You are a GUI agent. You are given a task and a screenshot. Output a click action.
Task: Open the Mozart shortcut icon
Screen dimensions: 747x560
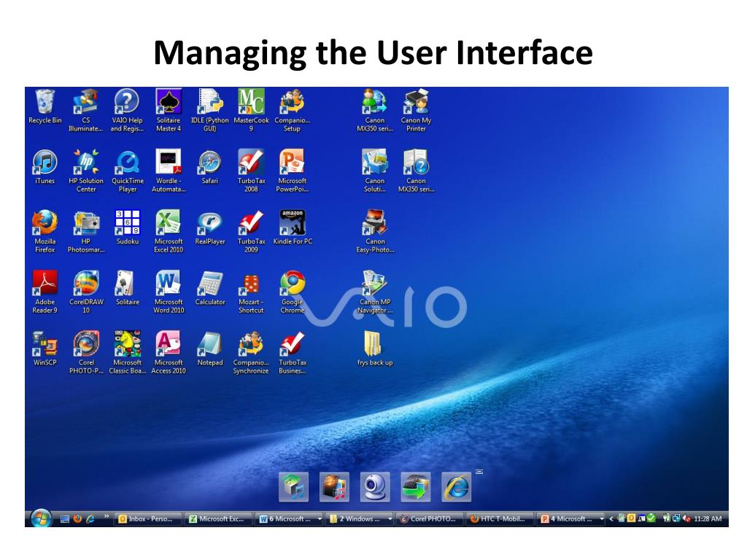pyautogui.click(x=251, y=292)
